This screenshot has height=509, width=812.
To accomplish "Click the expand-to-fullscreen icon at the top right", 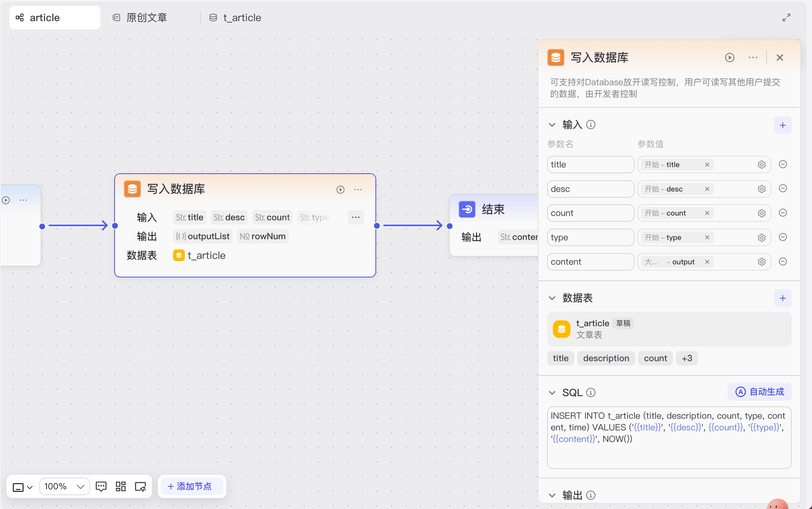I will click(x=786, y=17).
